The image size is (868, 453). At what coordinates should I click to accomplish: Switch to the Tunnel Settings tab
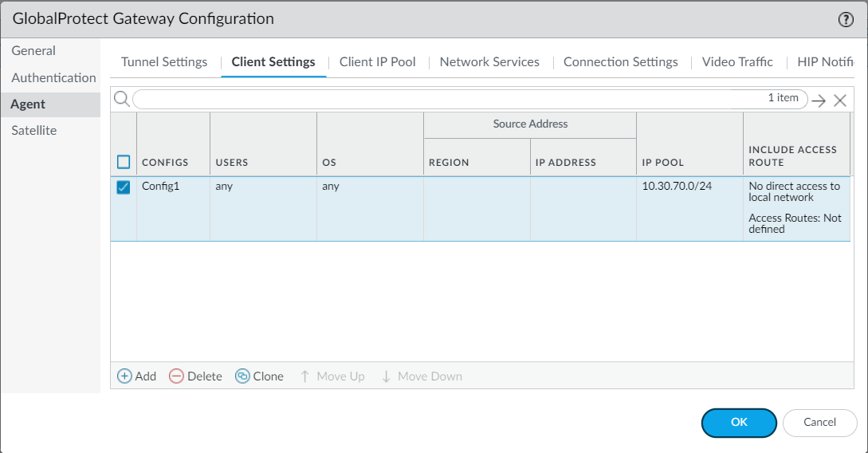point(164,62)
